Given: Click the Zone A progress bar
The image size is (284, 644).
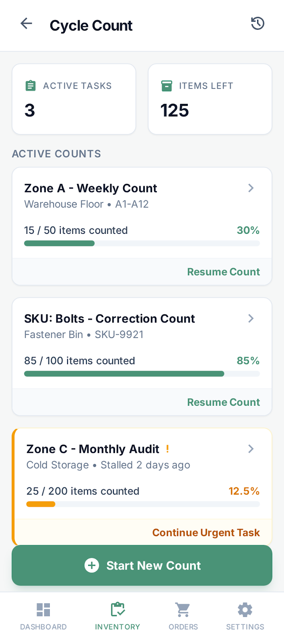Looking at the screenshot, I should [142, 243].
